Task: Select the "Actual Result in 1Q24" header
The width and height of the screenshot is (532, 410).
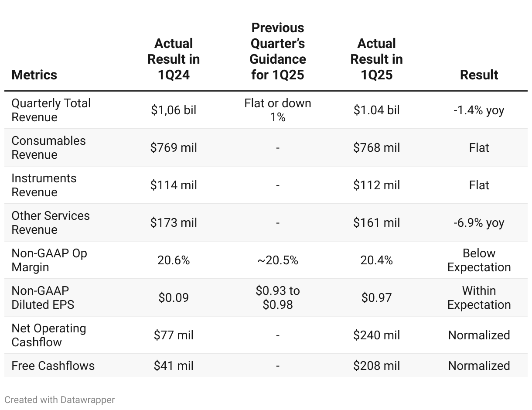Action: point(174,59)
